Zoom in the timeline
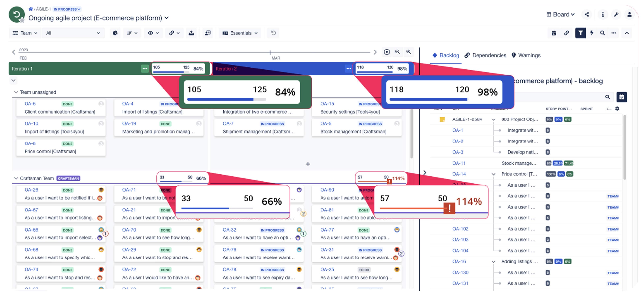The width and height of the screenshot is (644, 296). (x=409, y=52)
